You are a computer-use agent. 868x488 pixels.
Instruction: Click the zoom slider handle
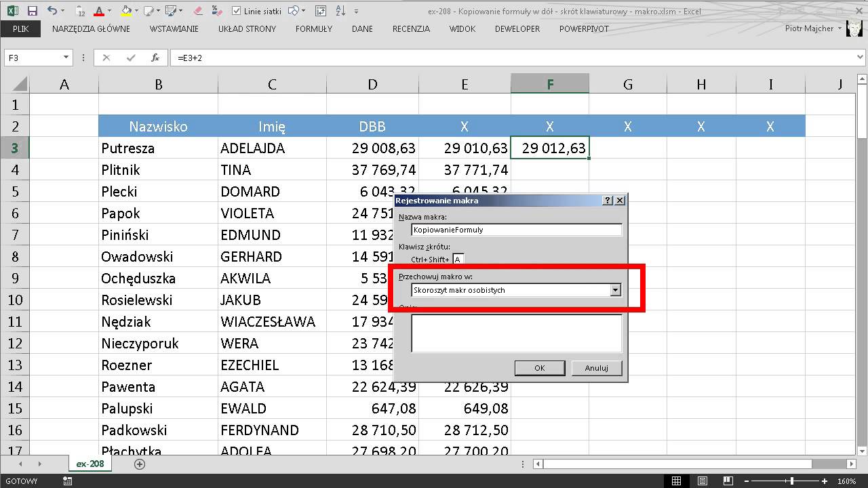tap(791, 481)
